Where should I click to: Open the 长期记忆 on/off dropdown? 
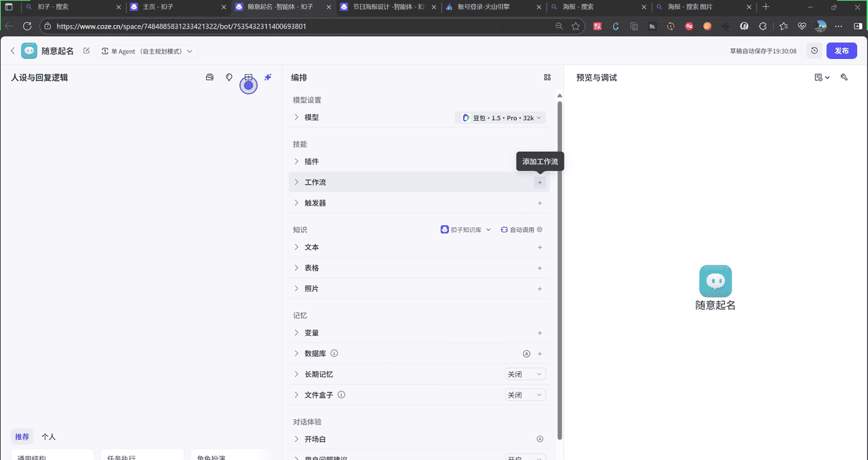click(526, 375)
